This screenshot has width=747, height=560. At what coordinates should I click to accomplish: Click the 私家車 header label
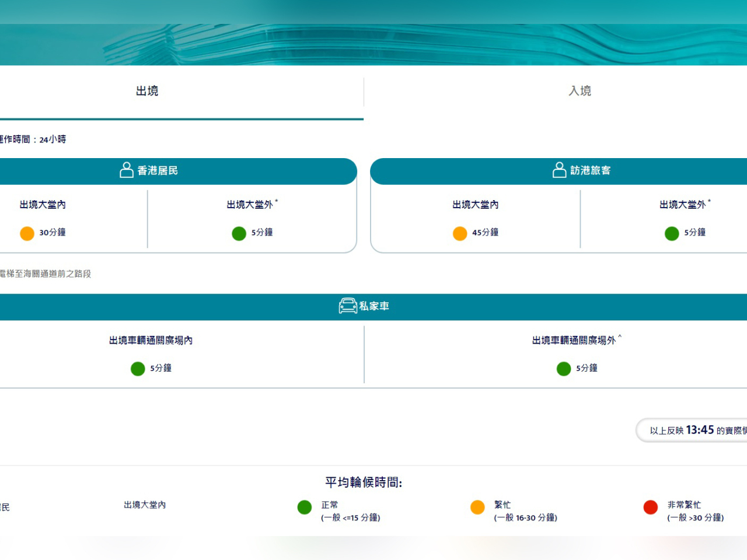click(x=374, y=306)
